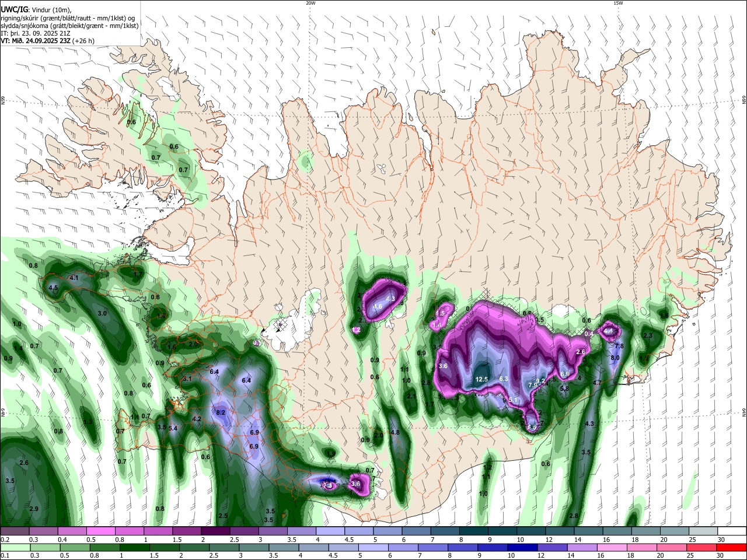
Task: Click the 5.1 precipitation value on the map
Action: pos(514,400)
